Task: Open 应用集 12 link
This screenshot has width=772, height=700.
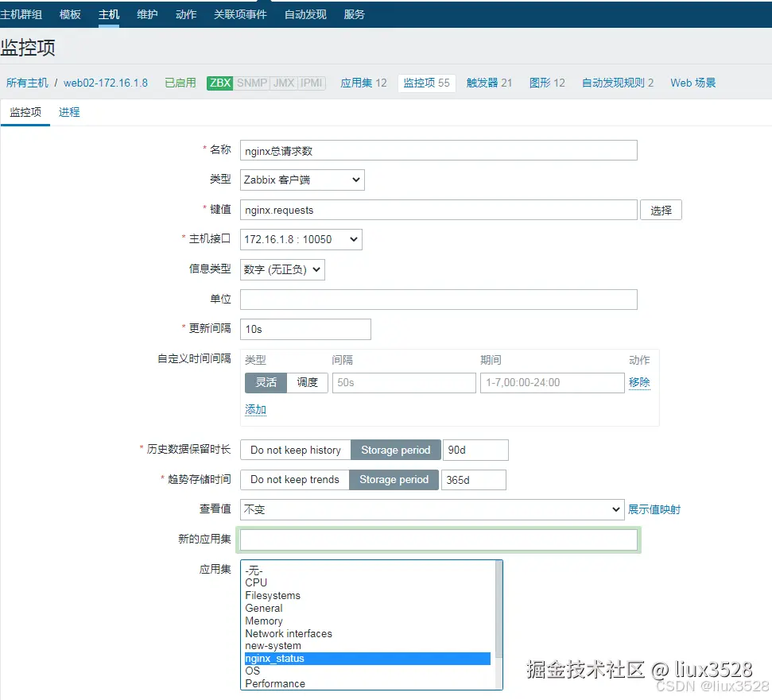Action: 364,83
